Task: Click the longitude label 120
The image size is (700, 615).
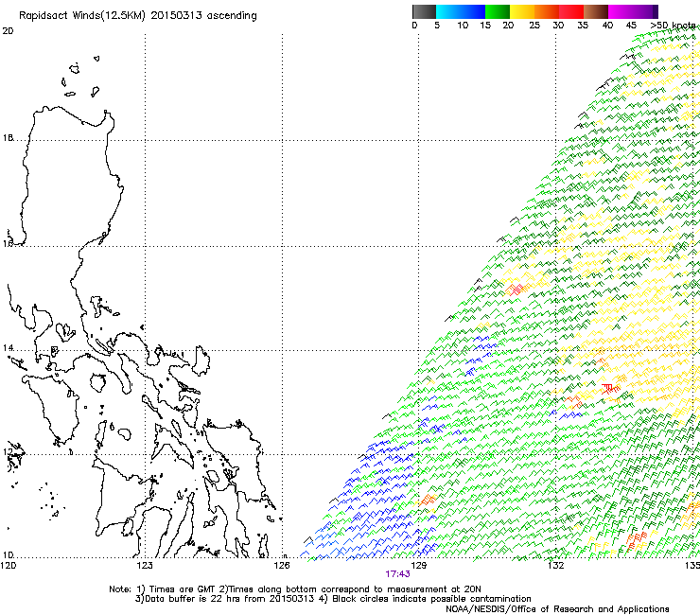Action: [9, 566]
